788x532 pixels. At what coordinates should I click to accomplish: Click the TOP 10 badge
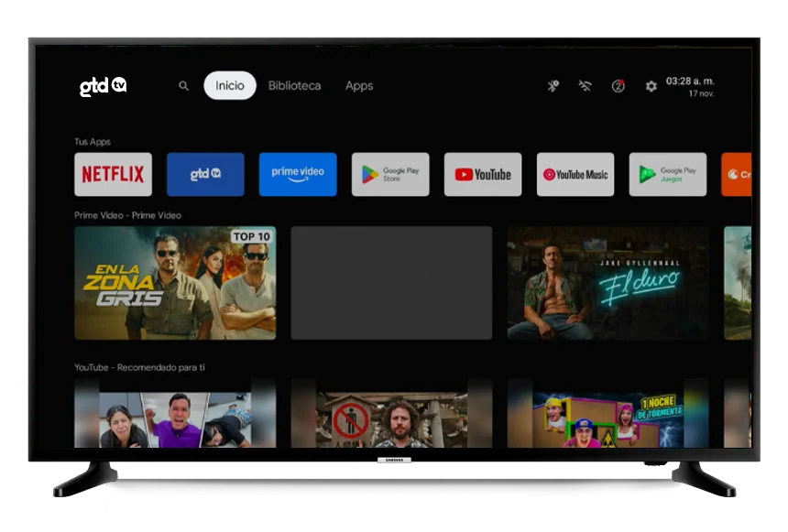(x=252, y=236)
